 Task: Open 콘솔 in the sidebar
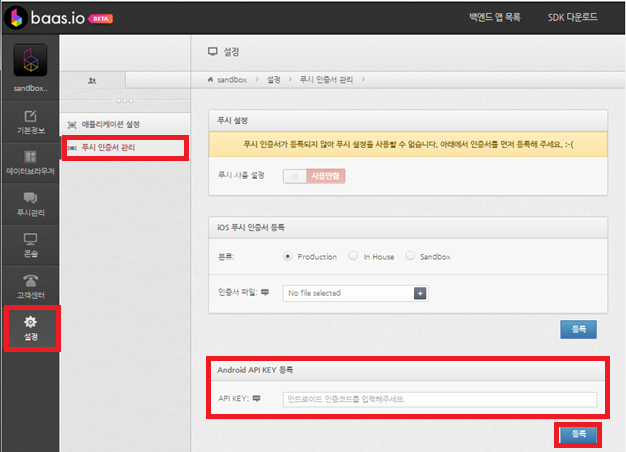[30, 245]
